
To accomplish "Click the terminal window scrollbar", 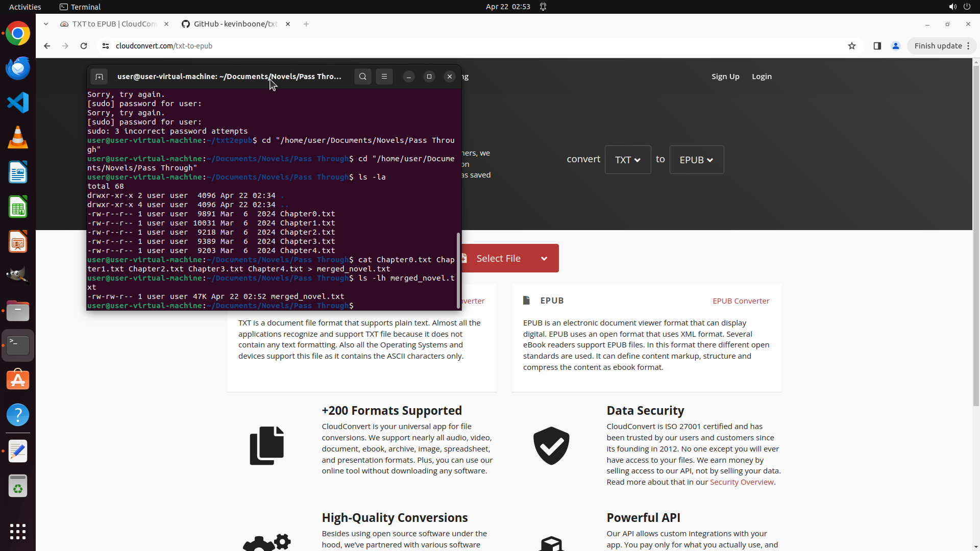I will point(458,270).
